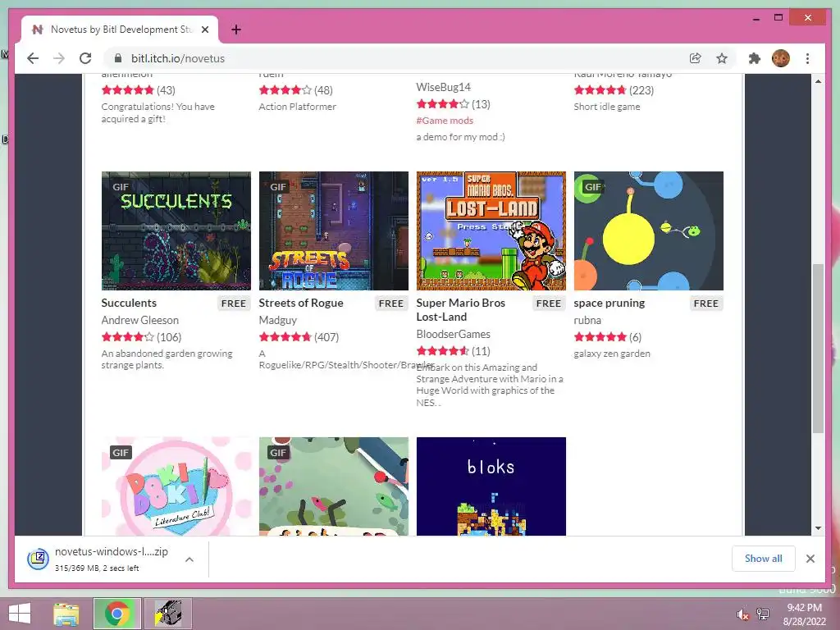Click the FREE badge on Streets of Rogue
840x630 pixels.
coord(391,304)
